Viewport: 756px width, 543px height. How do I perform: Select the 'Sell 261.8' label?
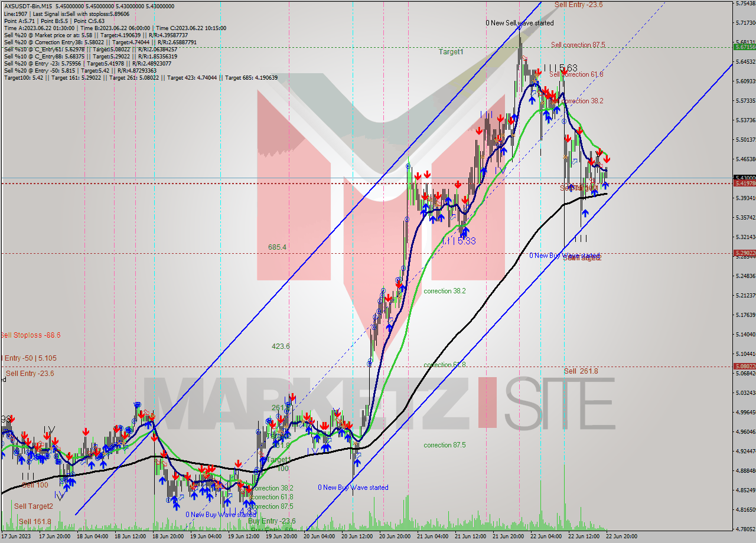(x=581, y=371)
